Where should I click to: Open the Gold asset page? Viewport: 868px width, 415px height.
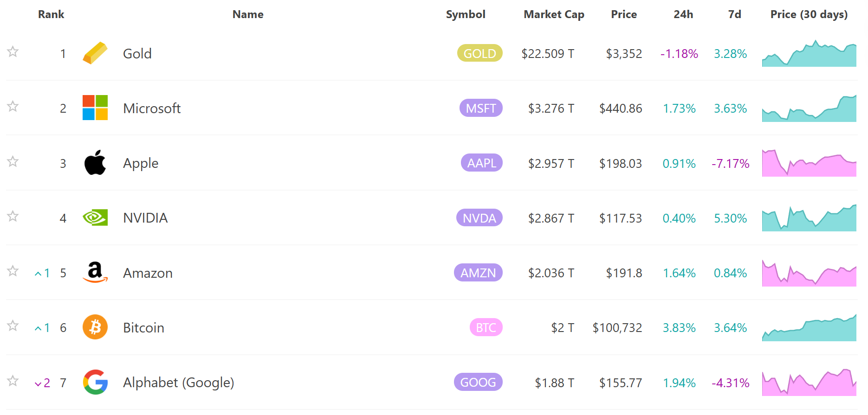coord(137,54)
